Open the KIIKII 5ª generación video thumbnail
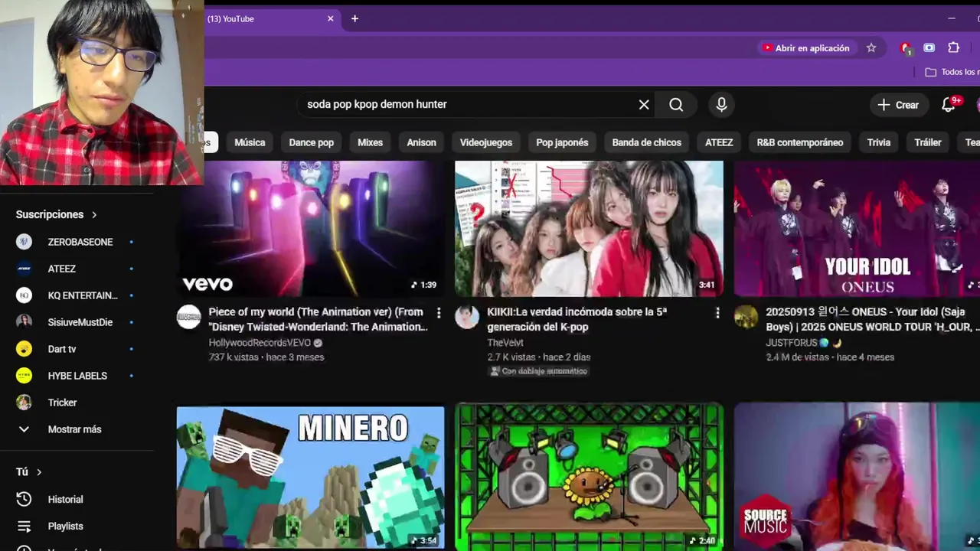This screenshot has height=551, width=980. pos(589,228)
